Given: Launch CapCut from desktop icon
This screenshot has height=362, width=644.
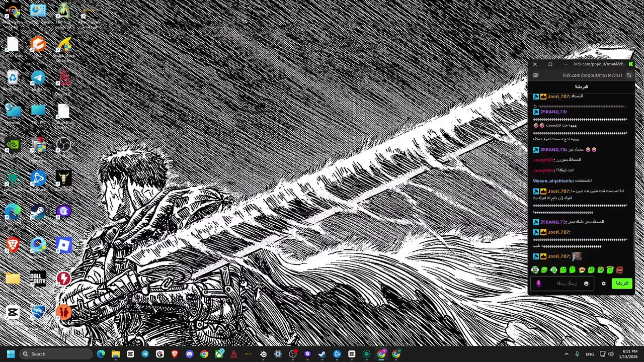Looking at the screenshot, I should click(13, 313).
